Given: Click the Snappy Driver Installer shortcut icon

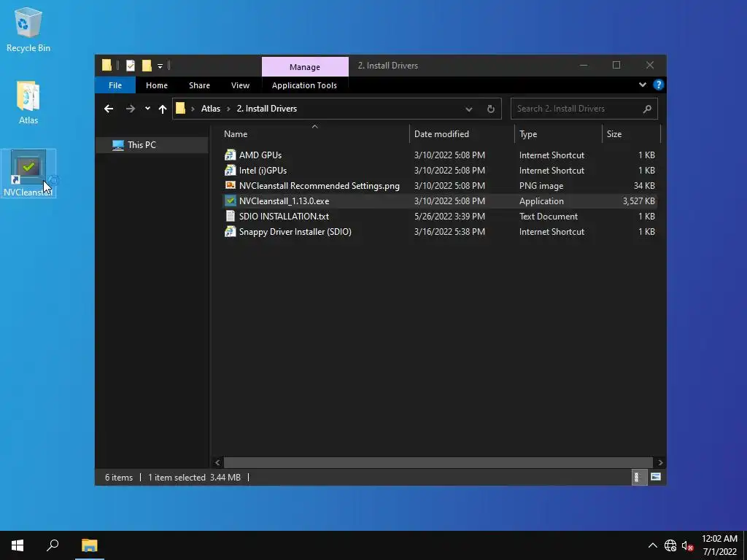Looking at the screenshot, I should tap(230, 231).
